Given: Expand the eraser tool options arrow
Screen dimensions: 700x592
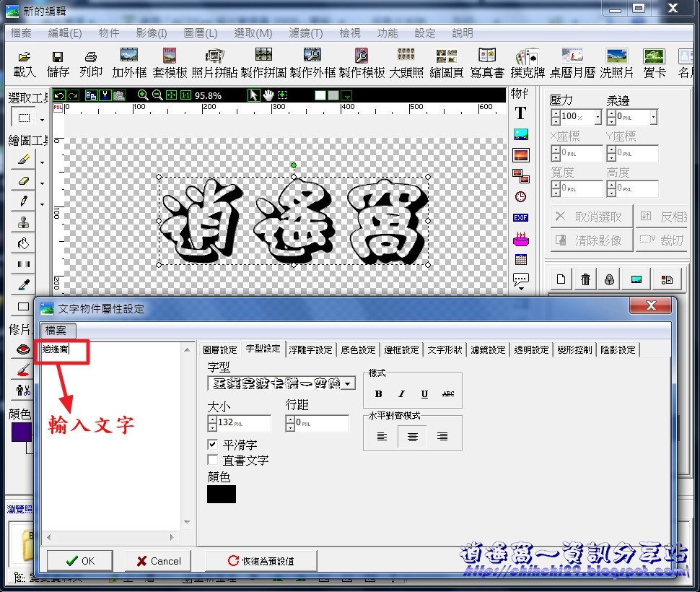Looking at the screenshot, I should point(43,183).
